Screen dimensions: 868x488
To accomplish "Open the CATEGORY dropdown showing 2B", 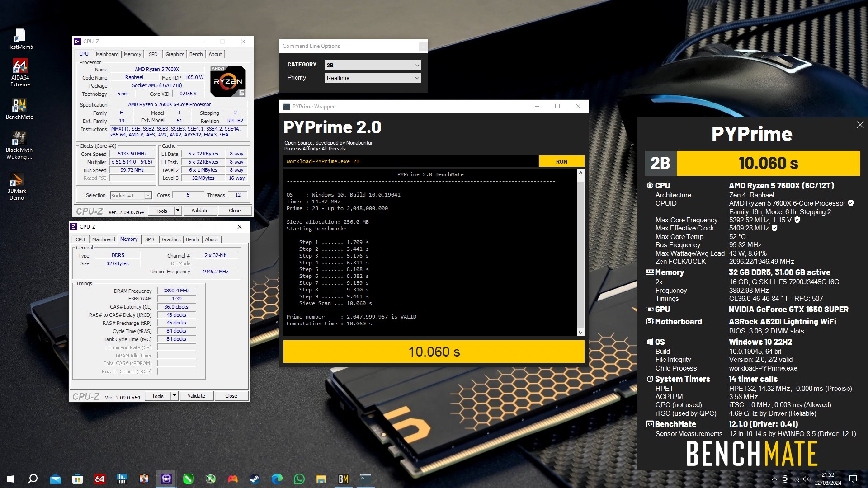I will (x=373, y=65).
